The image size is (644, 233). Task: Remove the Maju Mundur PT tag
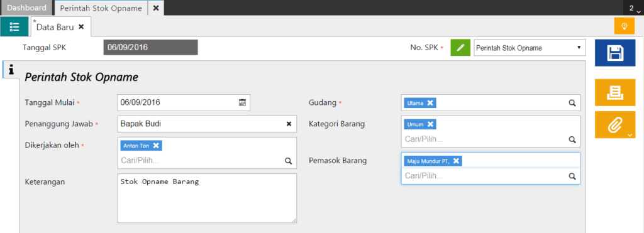456,161
